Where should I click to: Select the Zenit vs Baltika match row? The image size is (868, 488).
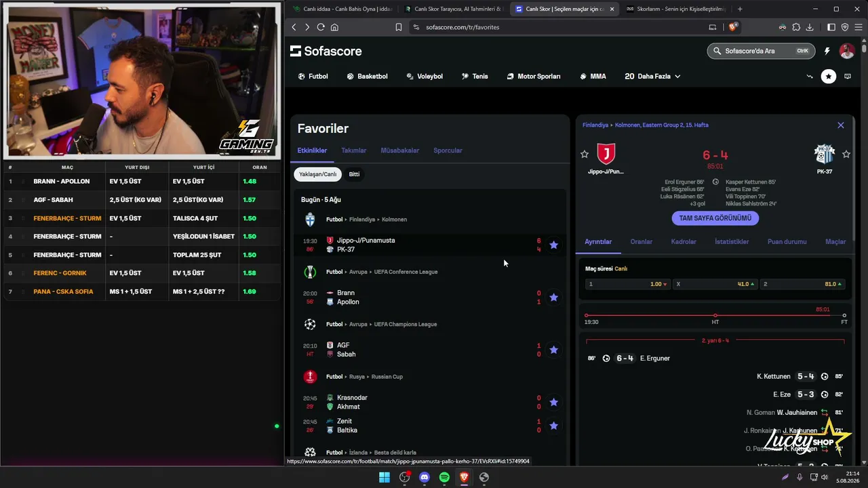coord(430,426)
